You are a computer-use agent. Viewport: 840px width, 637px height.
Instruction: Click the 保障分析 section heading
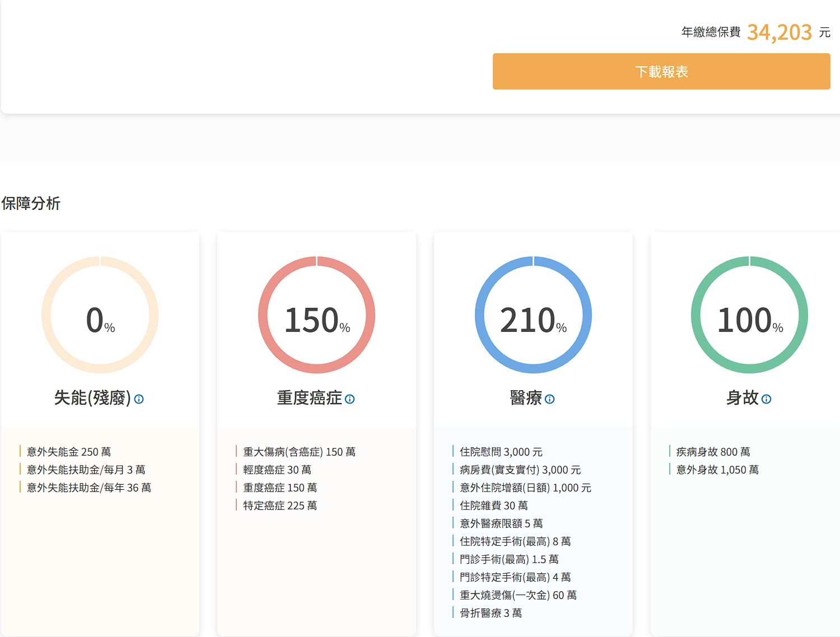[31, 203]
